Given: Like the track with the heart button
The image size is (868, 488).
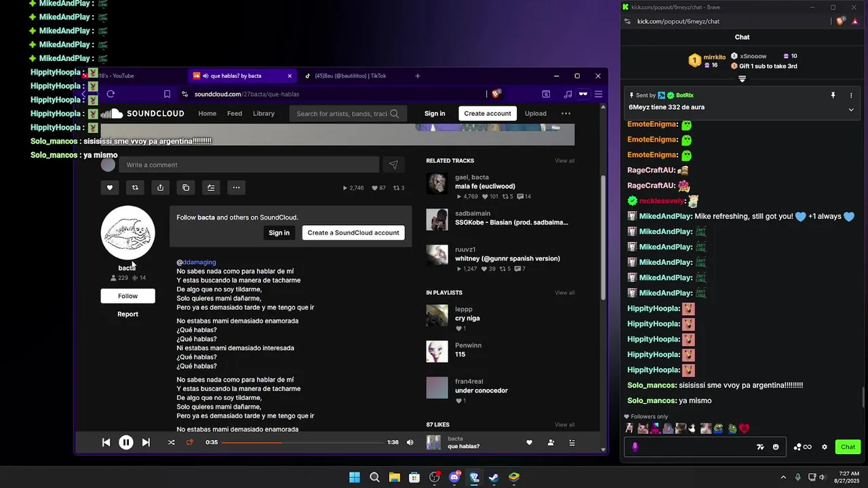Looking at the screenshot, I should click(109, 188).
